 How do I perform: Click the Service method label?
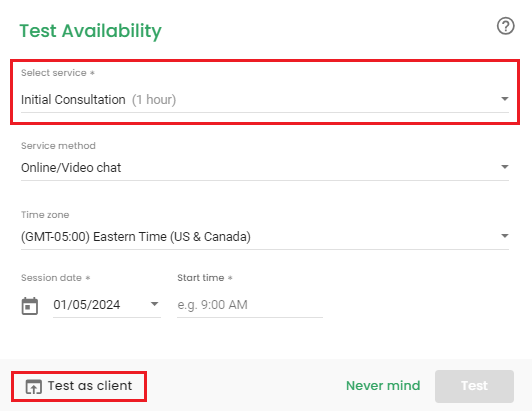click(58, 146)
